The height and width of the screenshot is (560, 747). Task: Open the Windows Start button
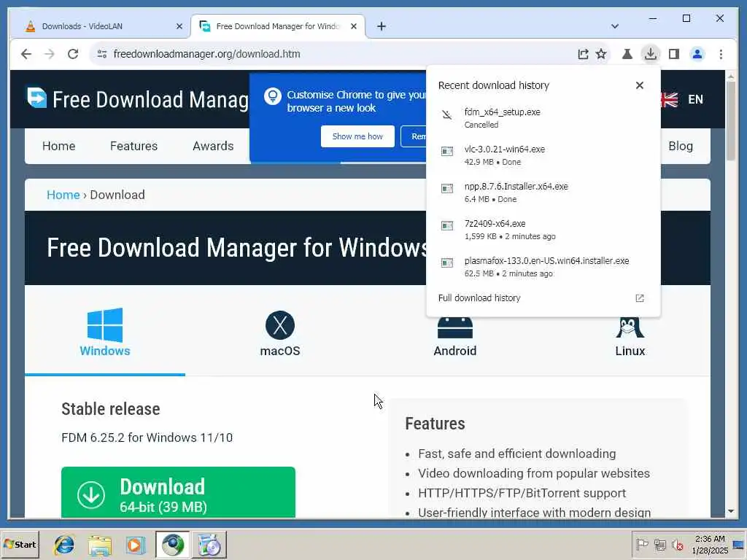20,544
